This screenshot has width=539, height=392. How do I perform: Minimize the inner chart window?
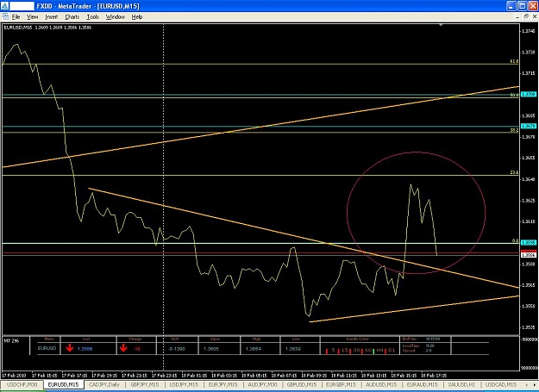[518, 16]
